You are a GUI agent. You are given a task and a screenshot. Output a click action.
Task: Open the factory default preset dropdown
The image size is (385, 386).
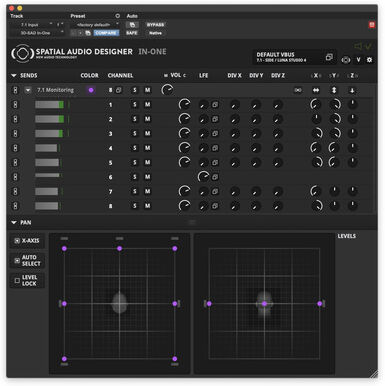pos(95,25)
